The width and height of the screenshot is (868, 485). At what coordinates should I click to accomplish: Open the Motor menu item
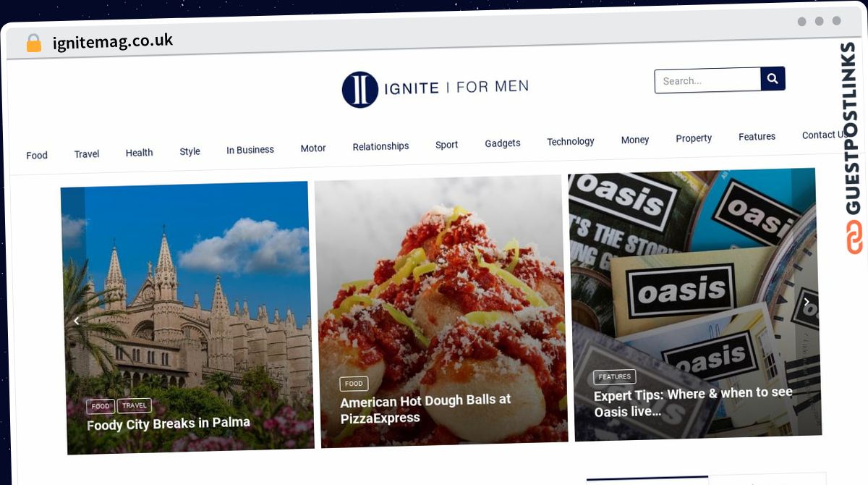click(x=313, y=148)
